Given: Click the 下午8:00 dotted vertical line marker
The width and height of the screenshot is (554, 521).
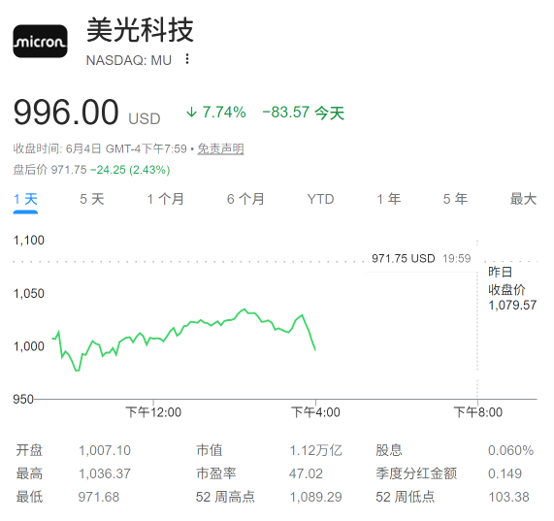Looking at the screenshot, I should (477, 320).
